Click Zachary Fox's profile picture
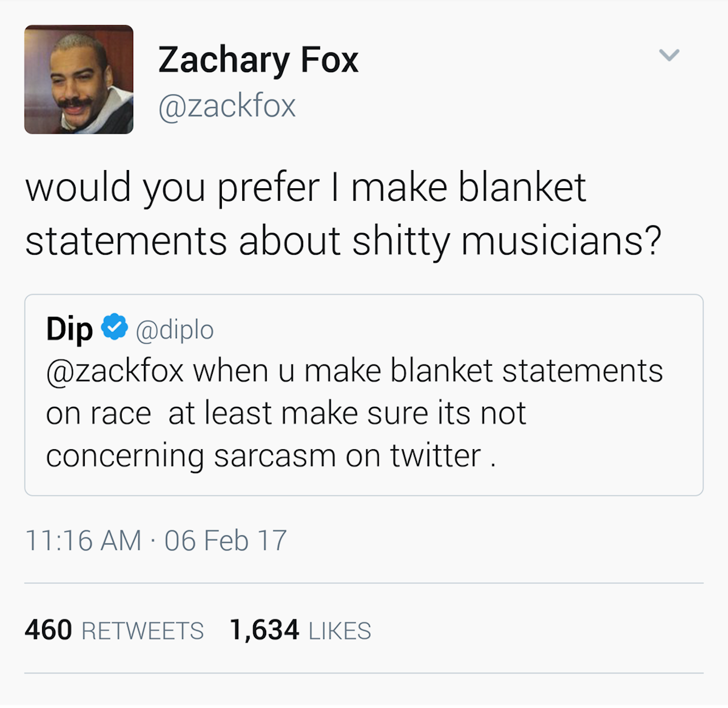The image size is (728, 708). (x=78, y=80)
